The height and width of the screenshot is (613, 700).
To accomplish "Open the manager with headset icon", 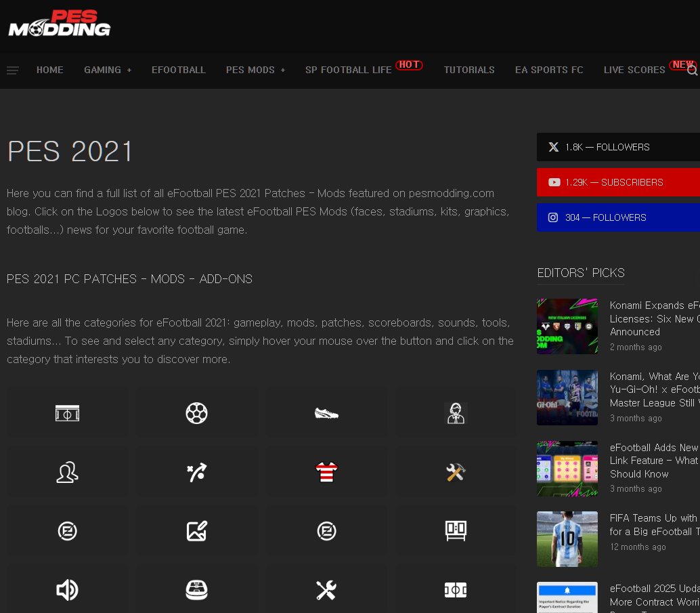I will click(x=456, y=413).
